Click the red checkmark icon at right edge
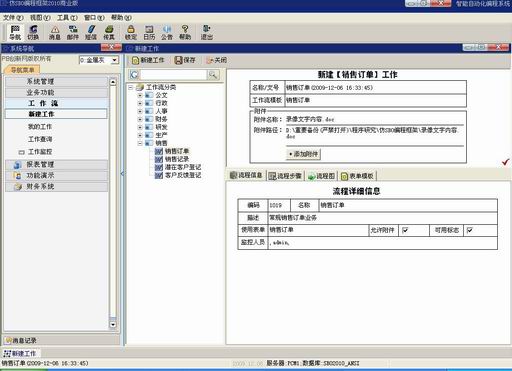This screenshot has width=512, height=371. [x=506, y=162]
